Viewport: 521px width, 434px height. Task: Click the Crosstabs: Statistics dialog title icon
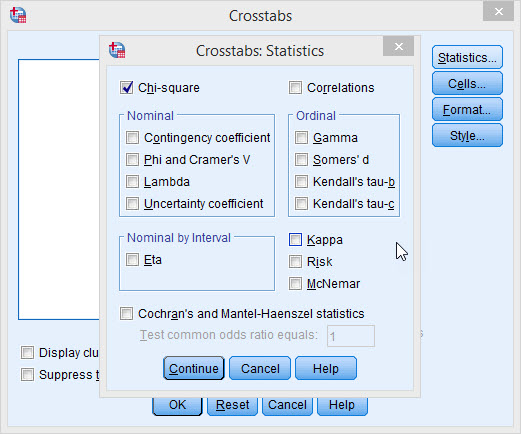pos(117,50)
